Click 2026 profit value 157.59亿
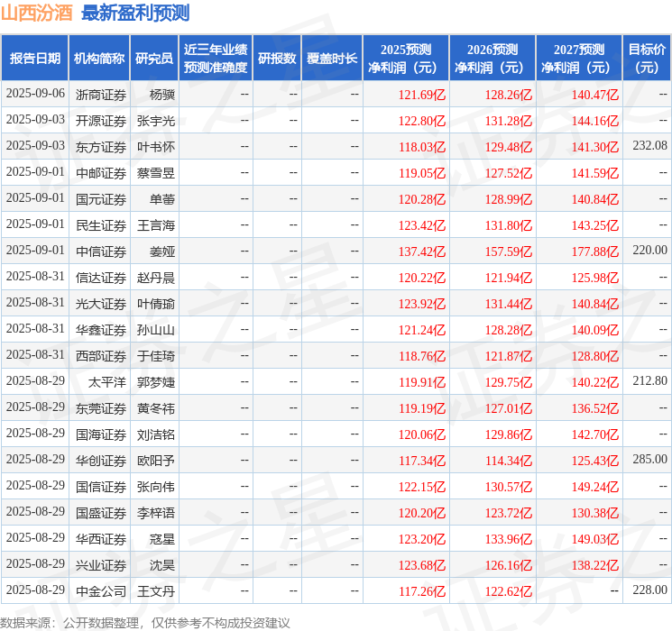 (509, 251)
